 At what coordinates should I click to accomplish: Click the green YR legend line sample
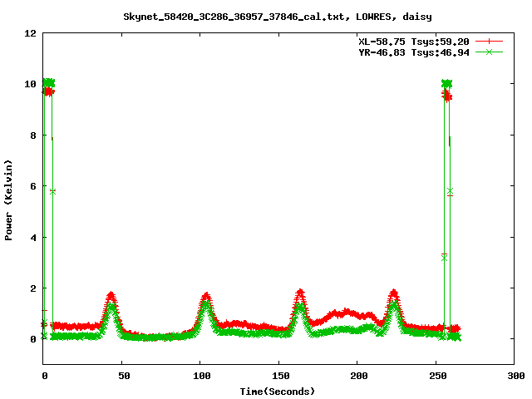pos(490,52)
